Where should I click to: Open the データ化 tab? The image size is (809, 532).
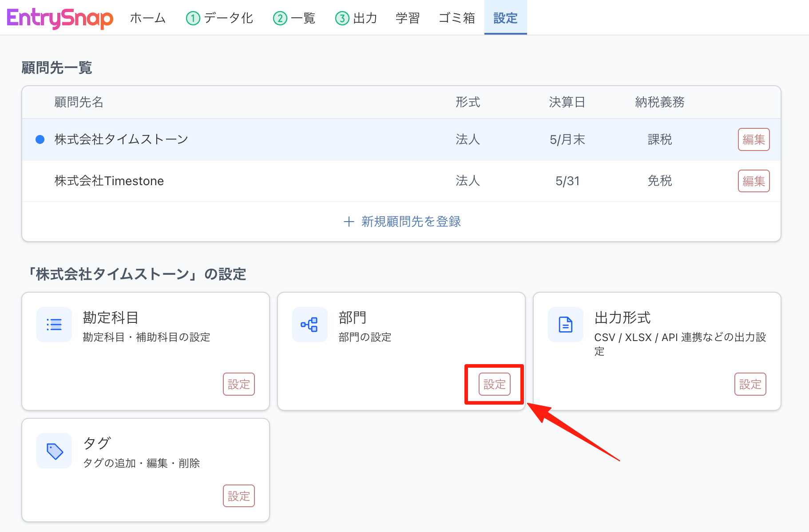pyautogui.click(x=220, y=18)
